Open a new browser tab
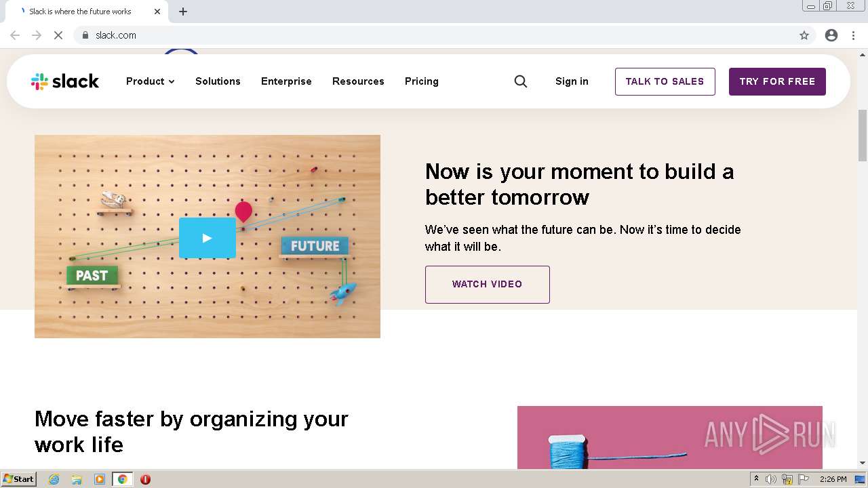Image resolution: width=868 pixels, height=488 pixels. (183, 12)
